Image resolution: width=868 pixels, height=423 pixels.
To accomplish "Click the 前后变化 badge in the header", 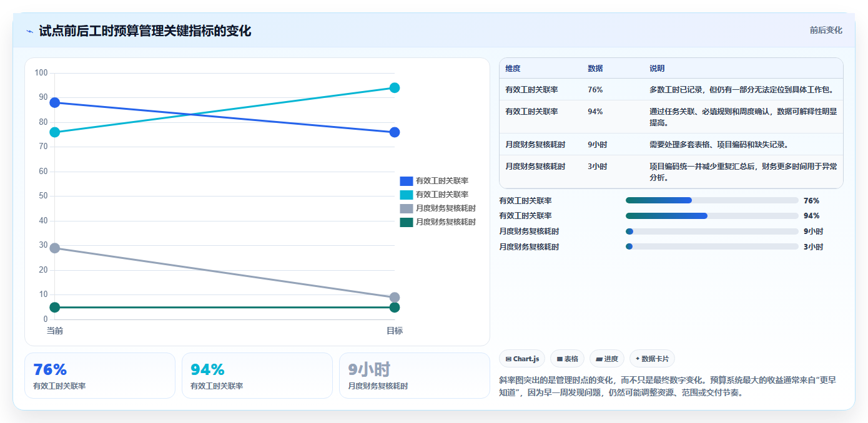I will pyautogui.click(x=826, y=30).
